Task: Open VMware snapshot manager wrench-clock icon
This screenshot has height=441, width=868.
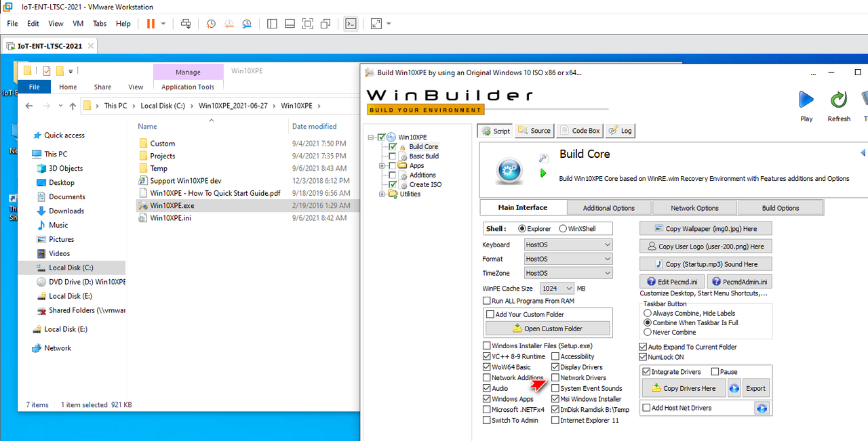Action: 247,23
